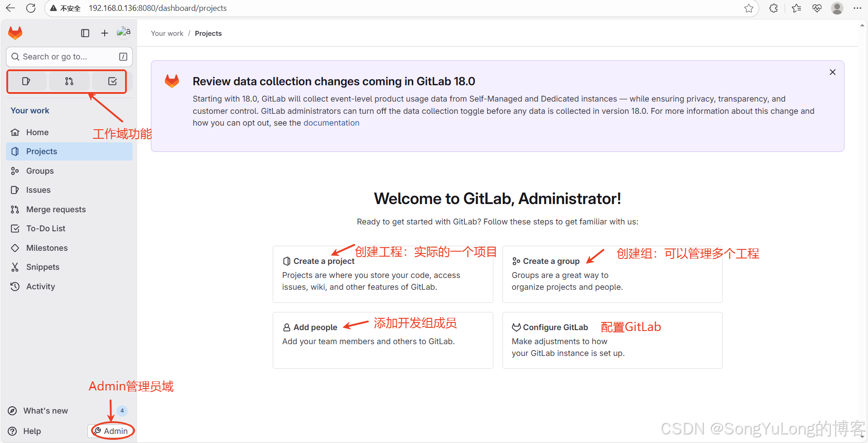The image size is (868, 443).
Task: Click the GitLab logo in the banner
Action: click(172, 81)
